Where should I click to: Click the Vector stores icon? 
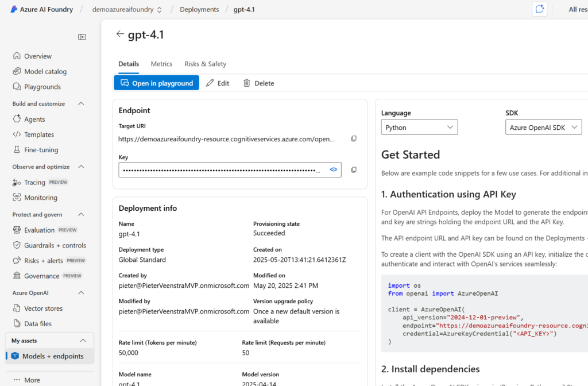(17, 308)
